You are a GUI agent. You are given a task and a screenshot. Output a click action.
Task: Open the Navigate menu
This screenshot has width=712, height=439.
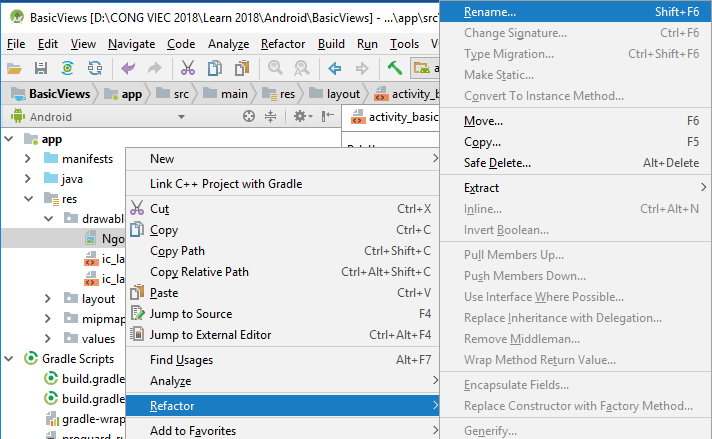click(x=131, y=44)
